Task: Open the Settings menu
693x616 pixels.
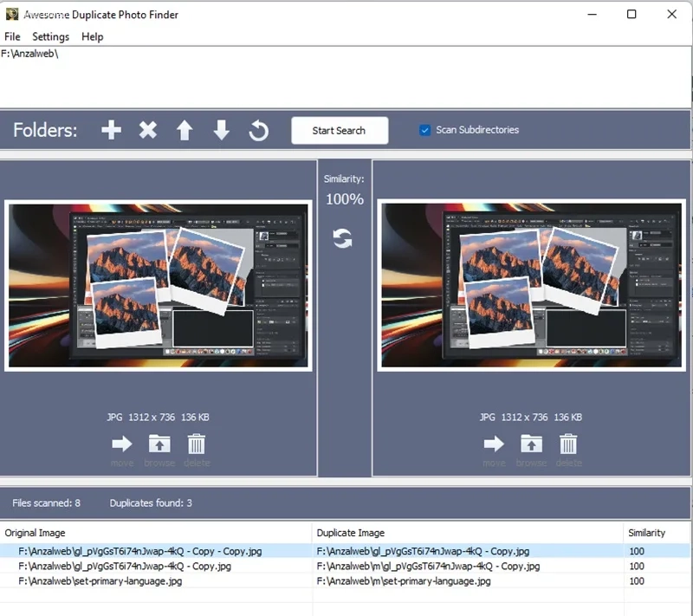Action: 51,36
